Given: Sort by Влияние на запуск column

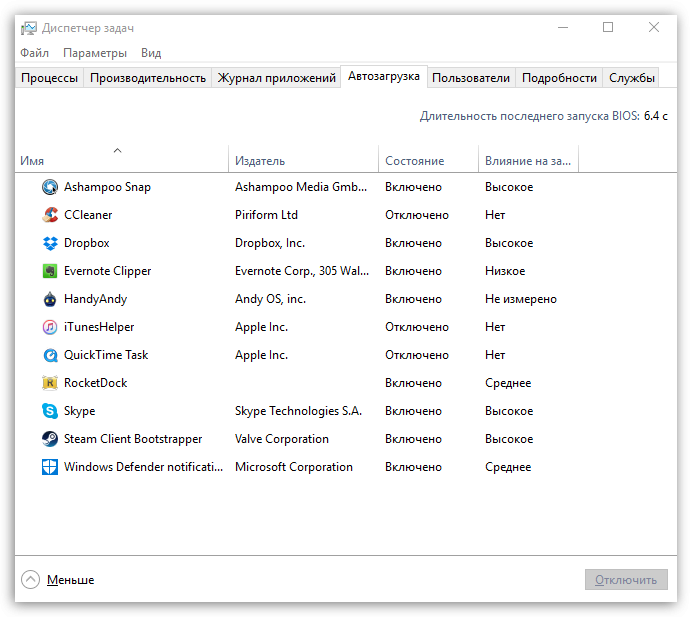Looking at the screenshot, I should (528, 161).
